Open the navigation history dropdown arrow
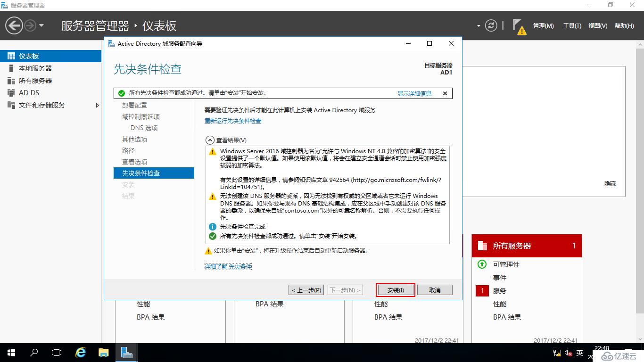644x362 pixels. 41,25
